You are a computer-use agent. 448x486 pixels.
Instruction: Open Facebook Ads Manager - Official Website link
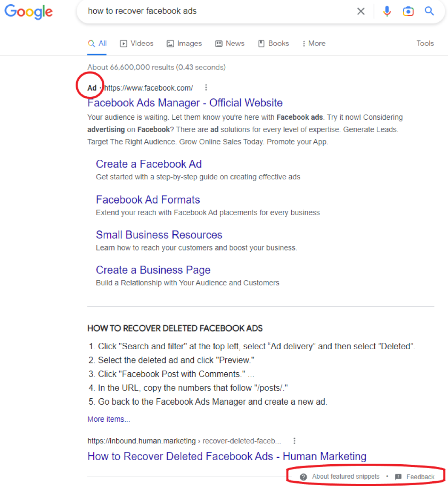coord(185,103)
